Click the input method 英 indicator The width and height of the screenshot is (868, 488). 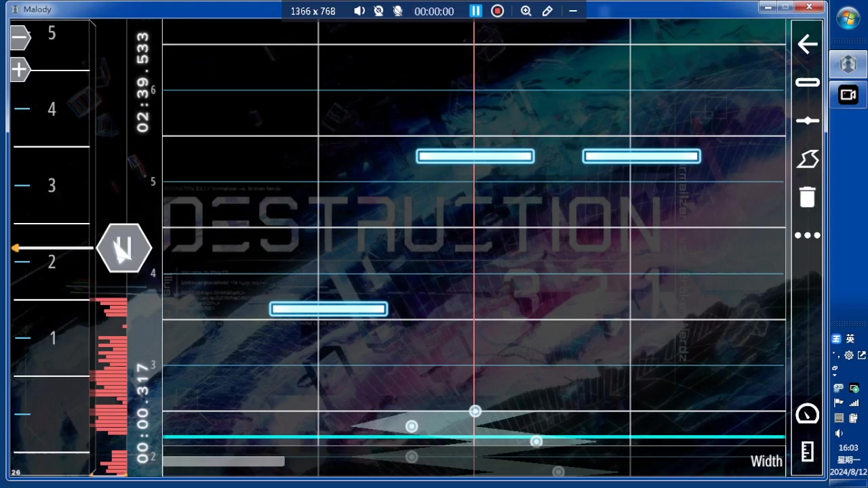(850, 339)
